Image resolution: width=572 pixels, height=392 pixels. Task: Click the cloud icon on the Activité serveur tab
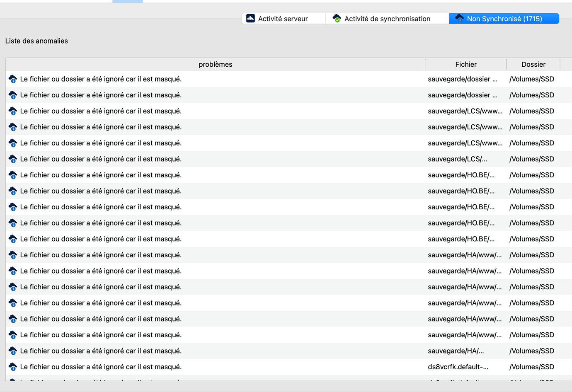pyautogui.click(x=250, y=18)
